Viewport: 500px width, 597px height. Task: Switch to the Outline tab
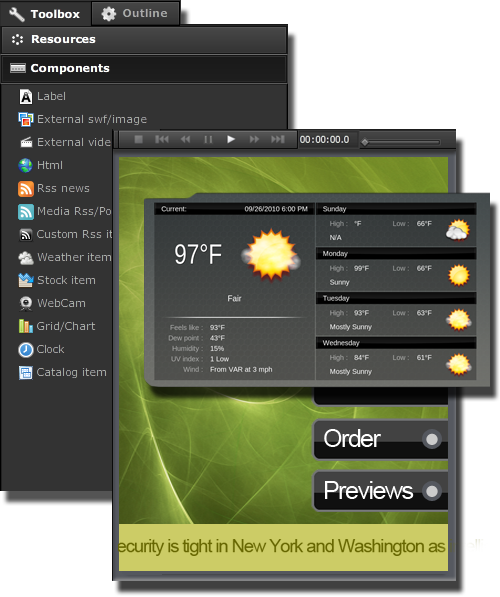pos(135,14)
